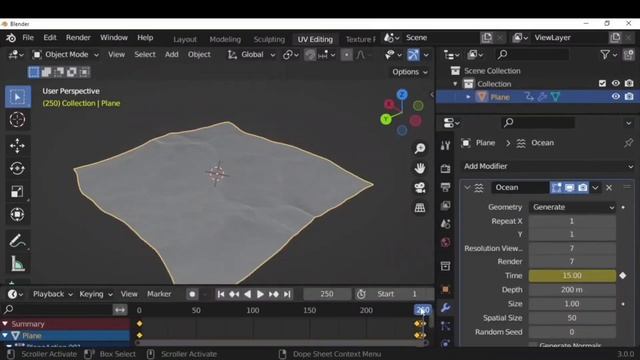Pin the properties editor context
The height and width of the screenshot is (360, 640).
[628, 143]
